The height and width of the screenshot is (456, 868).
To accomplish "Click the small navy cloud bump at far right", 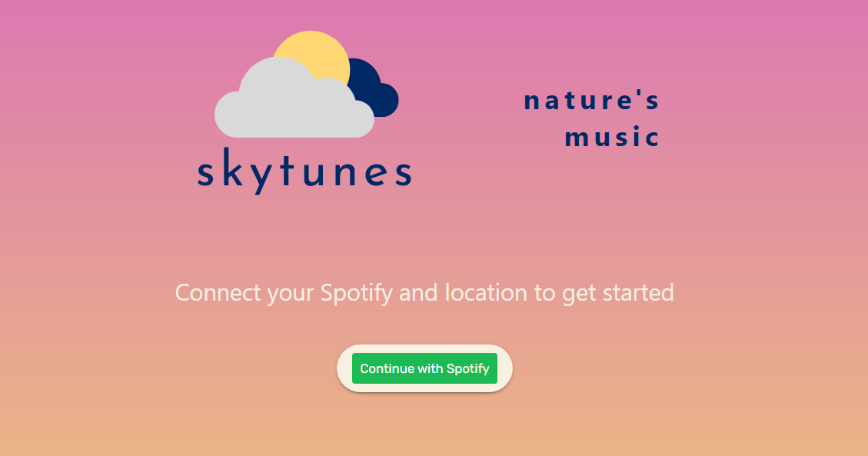I will click(387, 100).
